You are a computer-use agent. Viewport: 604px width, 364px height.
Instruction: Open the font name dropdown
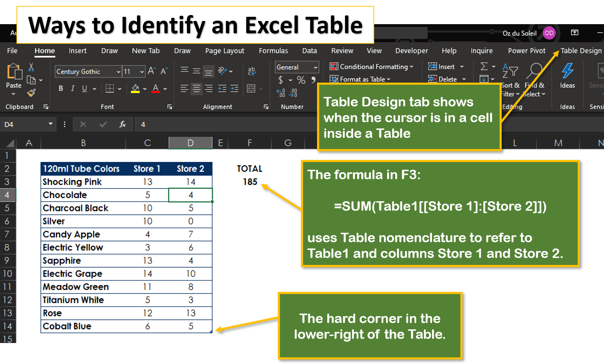[118, 71]
